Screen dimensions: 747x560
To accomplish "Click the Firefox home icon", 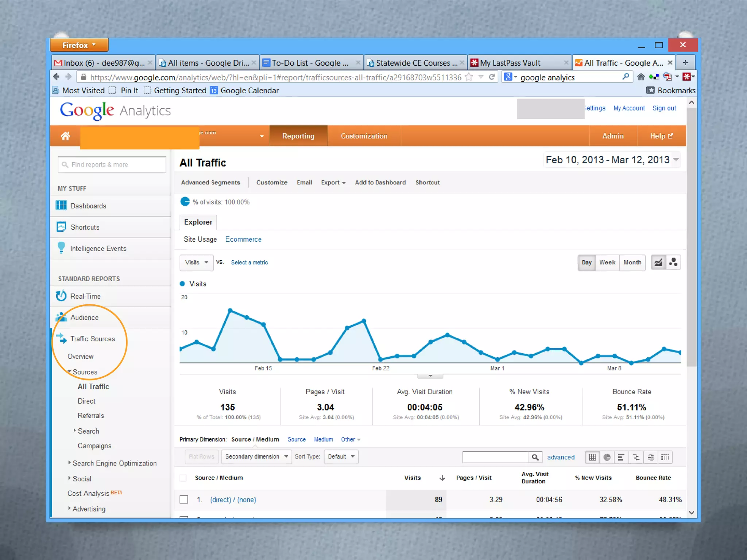I will pos(641,77).
